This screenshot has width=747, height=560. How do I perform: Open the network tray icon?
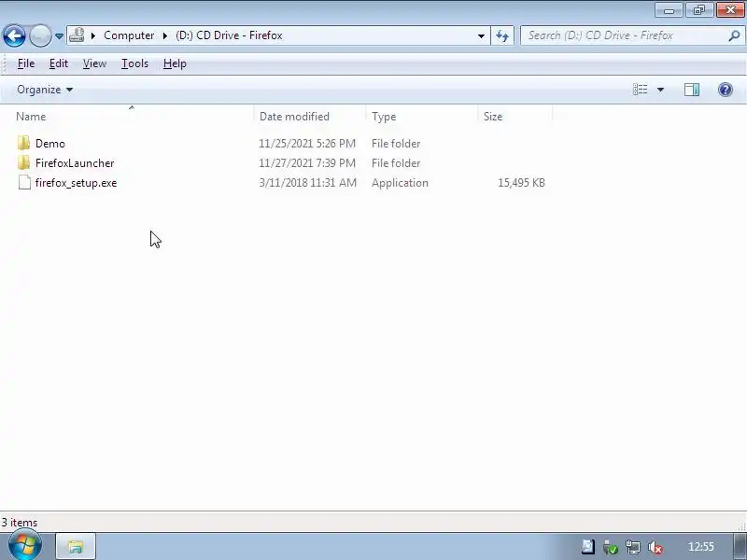click(x=633, y=547)
